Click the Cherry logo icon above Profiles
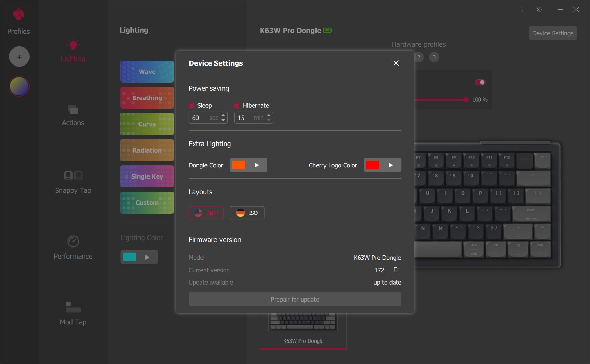The width and height of the screenshot is (590, 364). point(18,14)
